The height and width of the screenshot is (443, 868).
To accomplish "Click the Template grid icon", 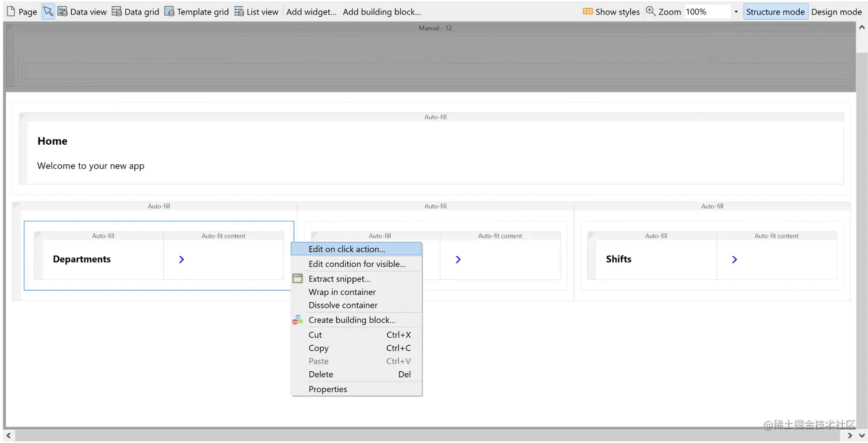I will tap(169, 11).
